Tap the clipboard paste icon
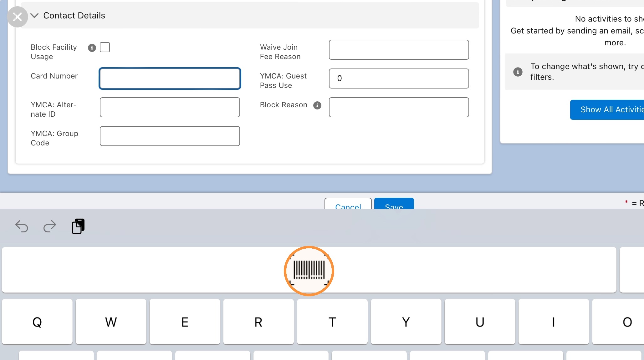The width and height of the screenshot is (644, 360). (x=78, y=226)
